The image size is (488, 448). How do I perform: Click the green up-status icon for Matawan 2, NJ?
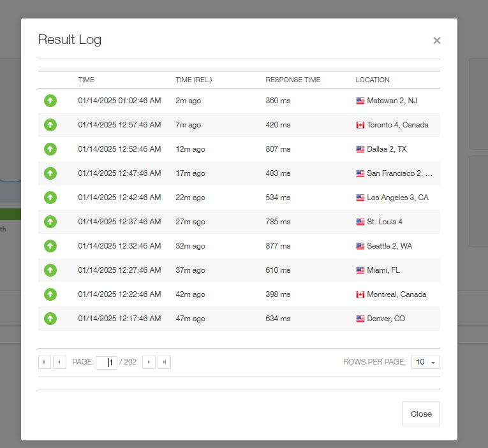point(50,101)
